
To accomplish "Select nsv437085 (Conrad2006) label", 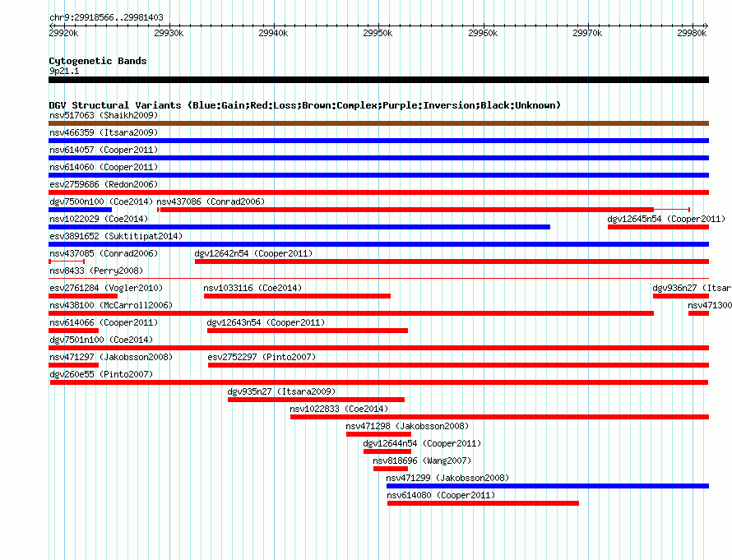I will coord(104,253).
